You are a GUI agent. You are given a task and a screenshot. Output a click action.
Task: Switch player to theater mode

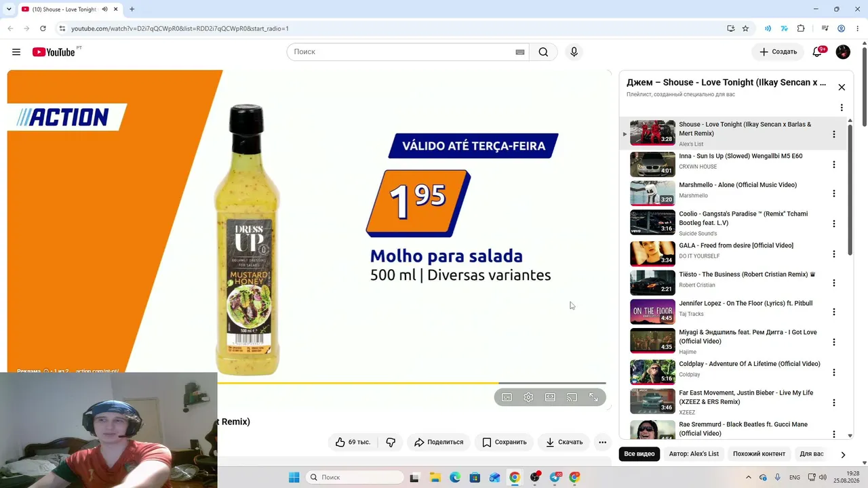[550, 398]
